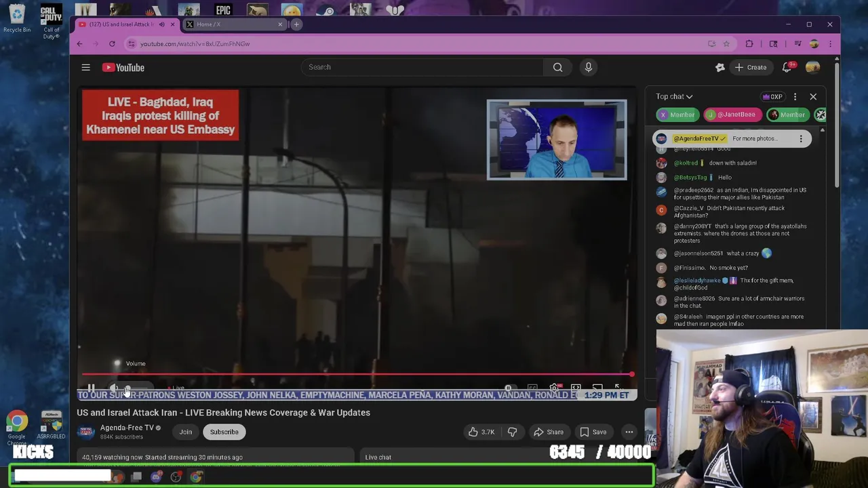The width and height of the screenshot is (868, 488).
Task: Click Chrome profile avatar in toolbar
Action: coord(814,44)
